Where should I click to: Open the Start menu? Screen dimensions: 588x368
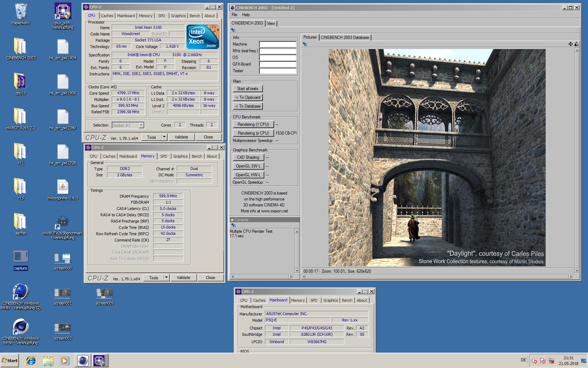tap(10, 361)
